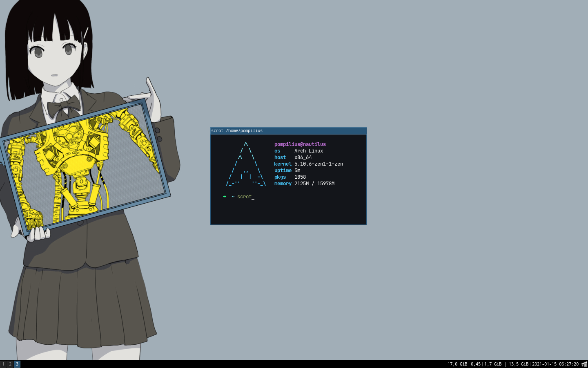588x368 pixels.
Task: Click the clock time "06:27:20"
Action: 569,364
